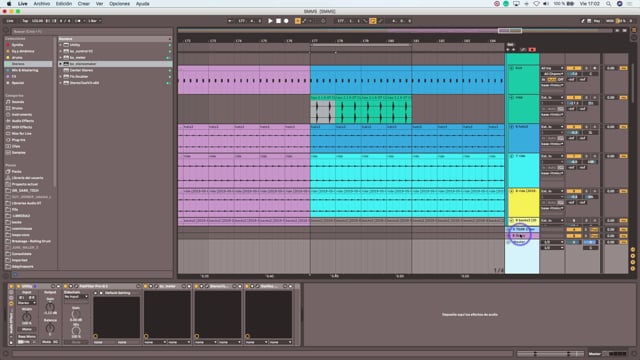640x360 pixels.
Task: Enable the MIDI map mode button
Action: click(x=609, y=21)
